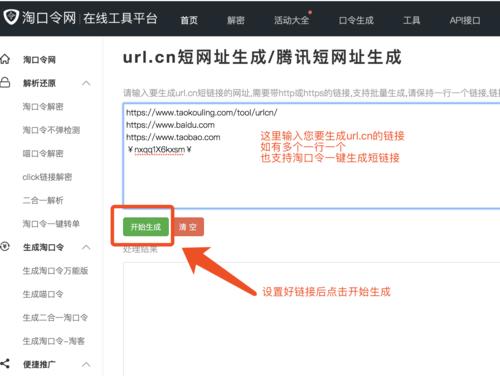Image resolution: width=500 pixels, height=376 pixels.
Task: Click the share icon beside 便捷推广
Action: [5, 364]
